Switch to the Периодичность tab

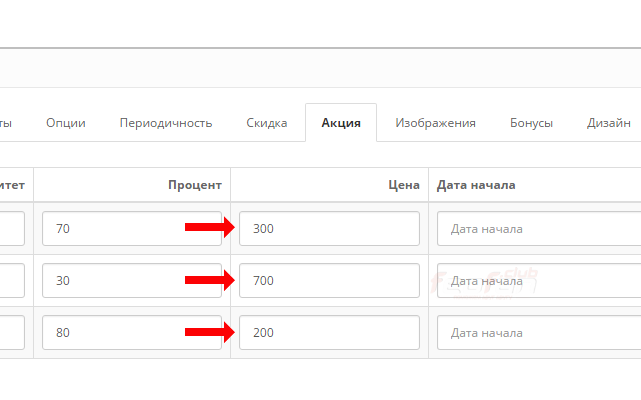pos(166,123)
